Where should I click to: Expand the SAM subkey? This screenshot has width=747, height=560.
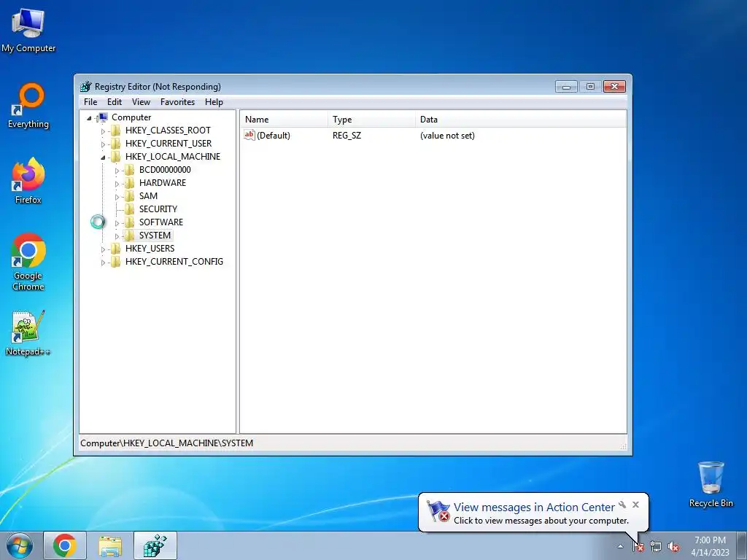click(117, 197)
